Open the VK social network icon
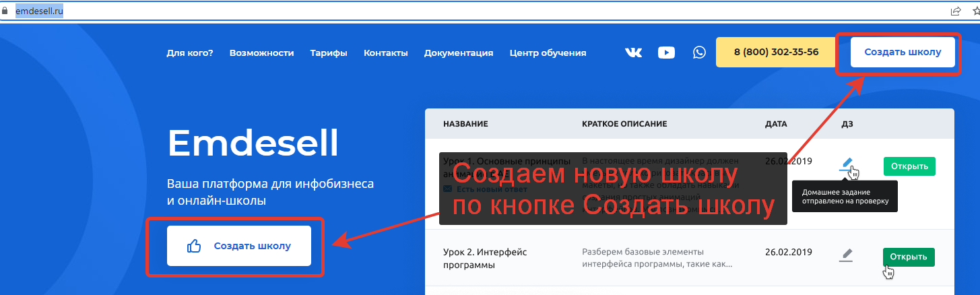This screenshot has width=980, height=295. (x=634, y=53)
